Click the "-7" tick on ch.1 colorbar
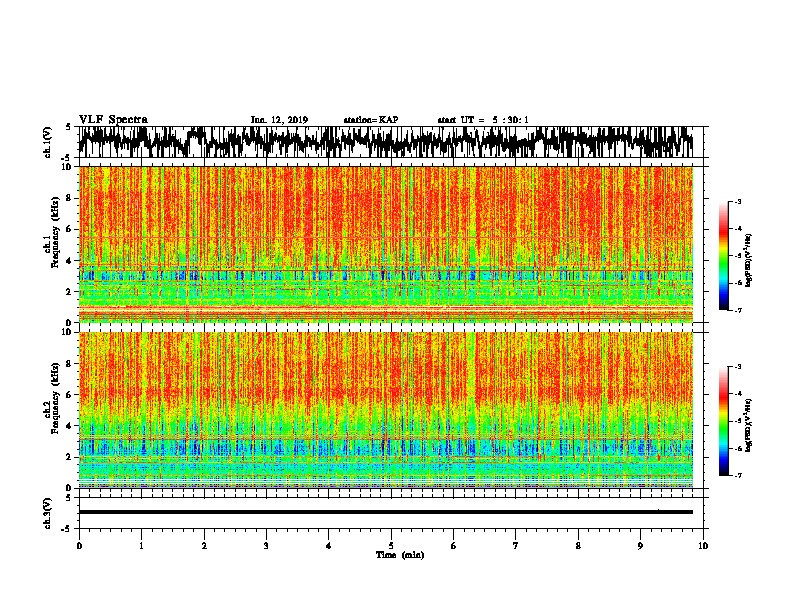The width and height of the screenshot is (792, 612). (737, 310)
